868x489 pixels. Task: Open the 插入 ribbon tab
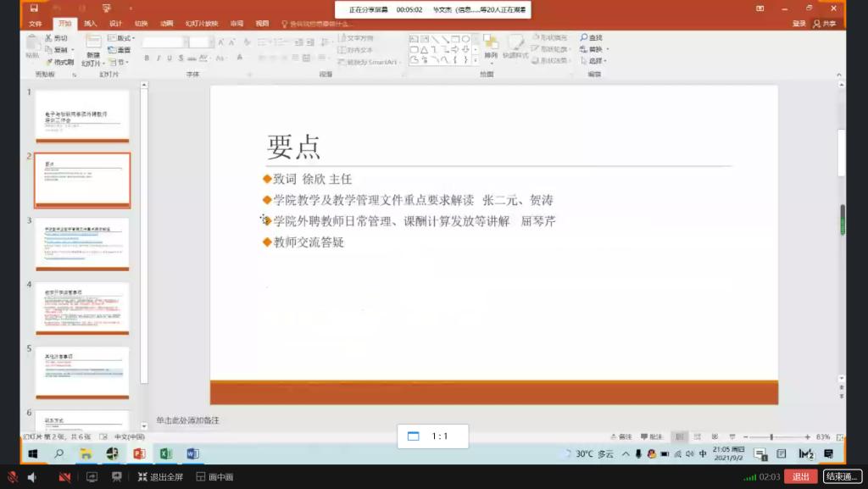(x=90, y=24)
